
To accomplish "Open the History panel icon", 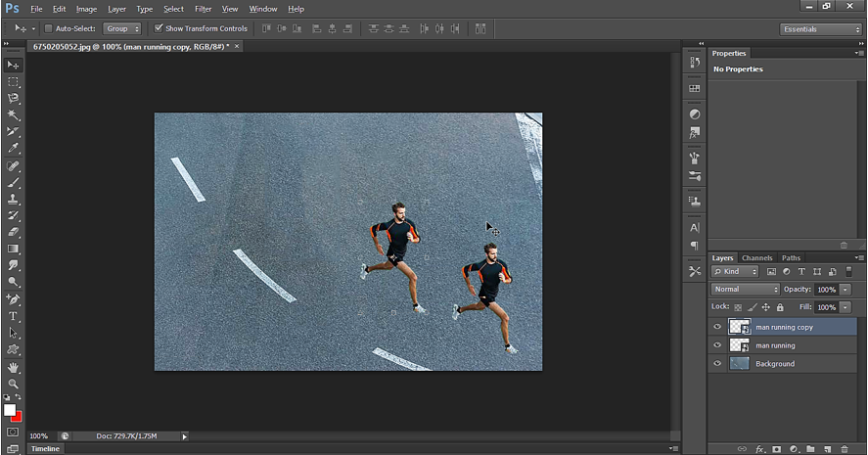I will click(x=695, y=63).
